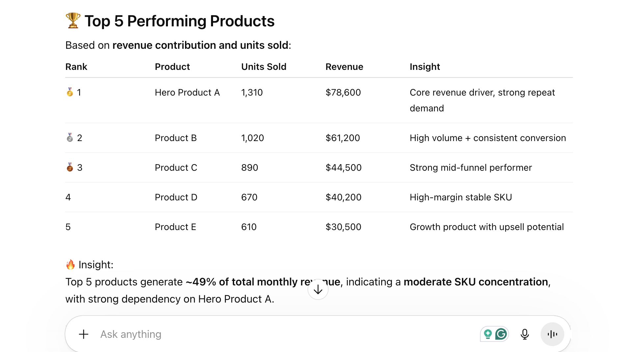The image size is (644, 352).
Task: Click the gold medal beside rank 1
Action: (69, 93)
